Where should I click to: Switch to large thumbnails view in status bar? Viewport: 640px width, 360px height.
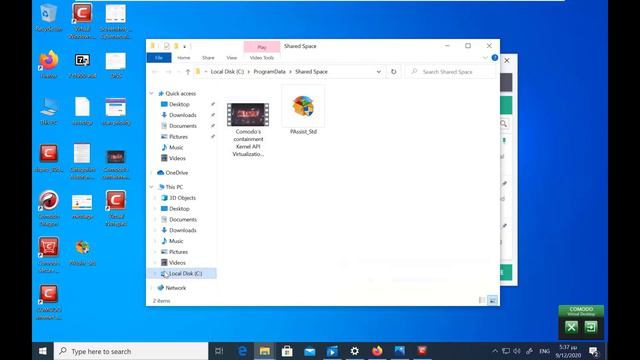tap(493, 300)
